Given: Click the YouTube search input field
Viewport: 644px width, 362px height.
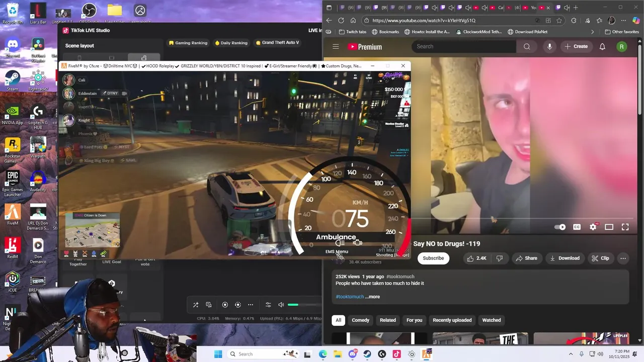Looking at the screenshot, I should [464, 46].
